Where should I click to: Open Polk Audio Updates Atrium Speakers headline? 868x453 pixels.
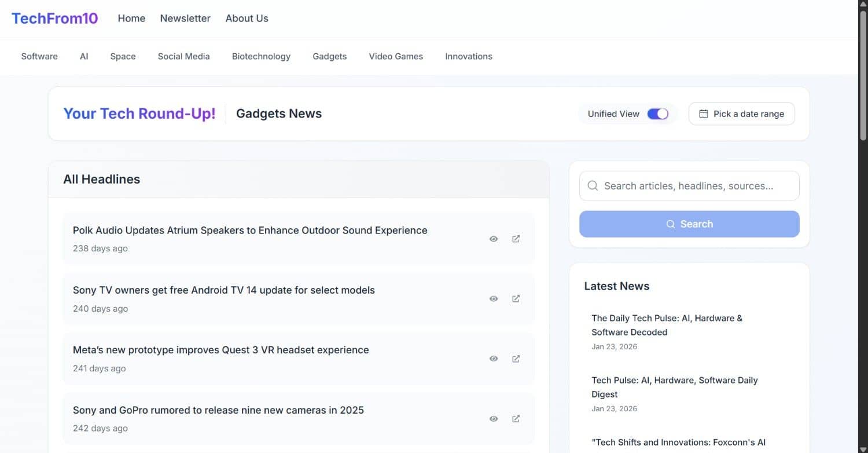250,230
